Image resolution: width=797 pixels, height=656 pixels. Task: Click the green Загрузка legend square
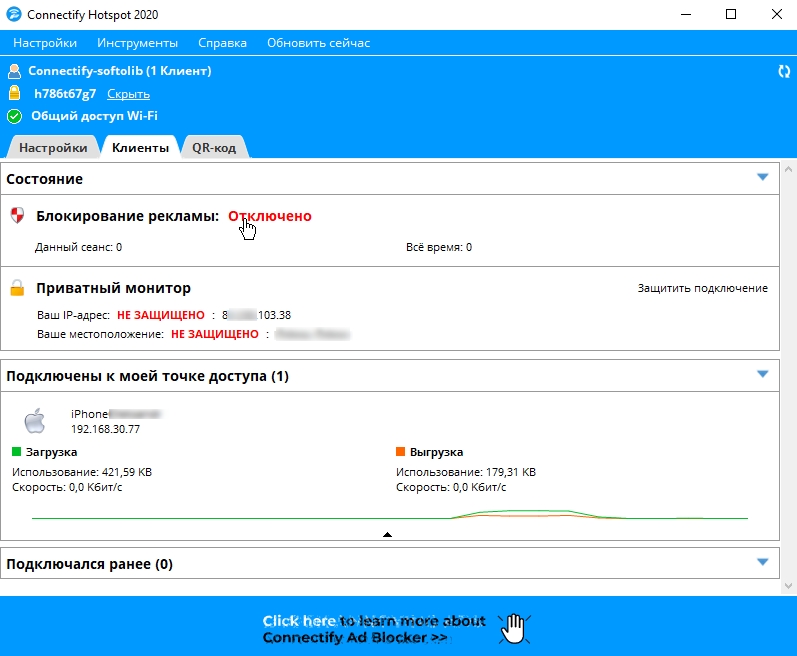(x=16, y=452)
